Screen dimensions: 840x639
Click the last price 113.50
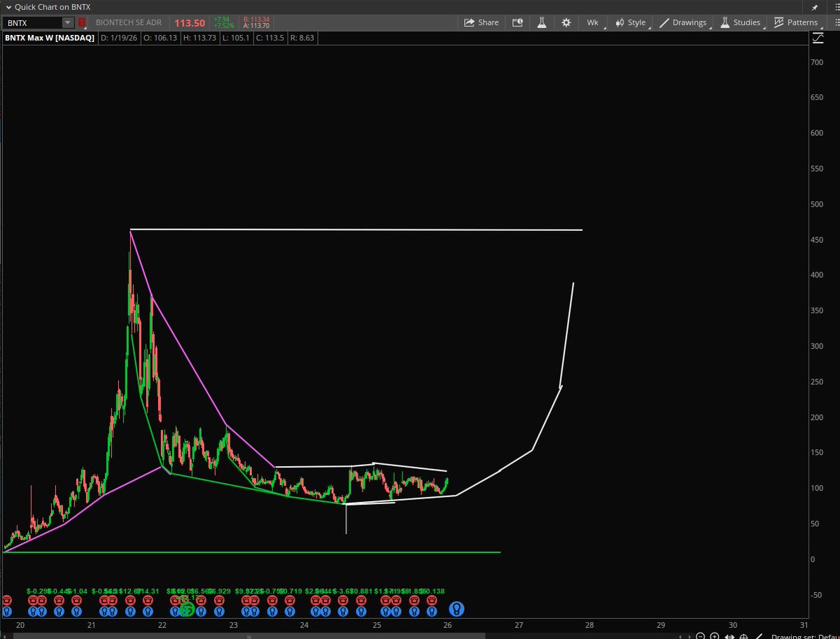click(x=189, y=22)
